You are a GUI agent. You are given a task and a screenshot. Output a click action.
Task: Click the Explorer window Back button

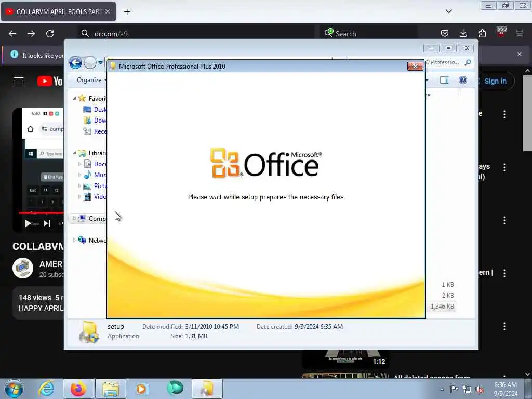click(76, 63)
